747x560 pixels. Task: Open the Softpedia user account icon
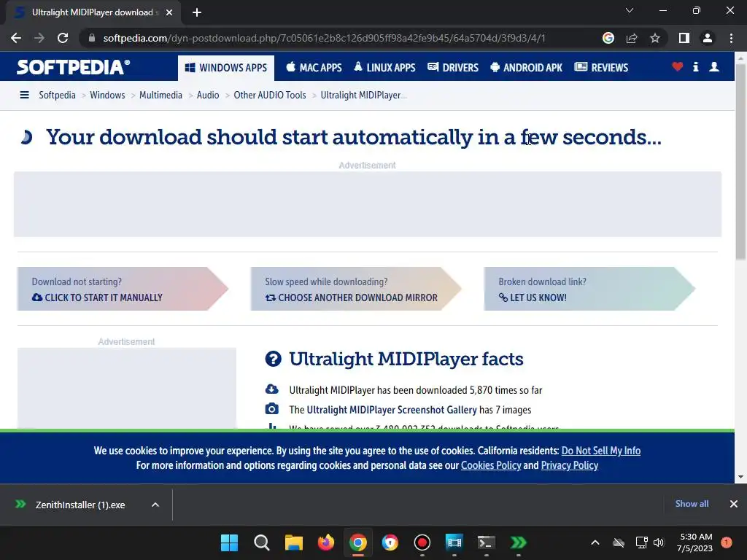coord(714,66)
